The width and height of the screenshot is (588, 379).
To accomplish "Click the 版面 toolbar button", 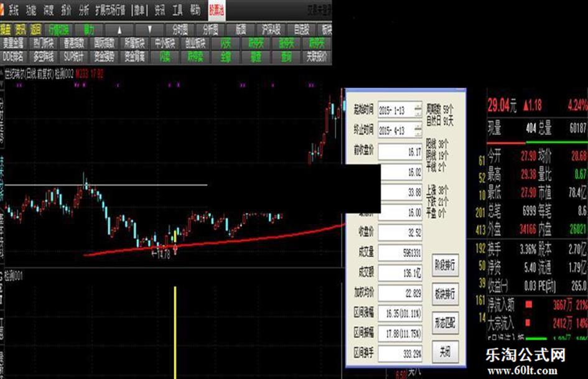I will [x=241, y=30].
